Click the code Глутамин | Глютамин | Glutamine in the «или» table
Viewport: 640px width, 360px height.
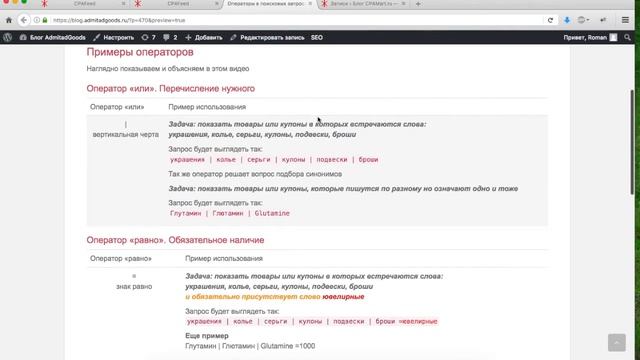tap(229, 213)
